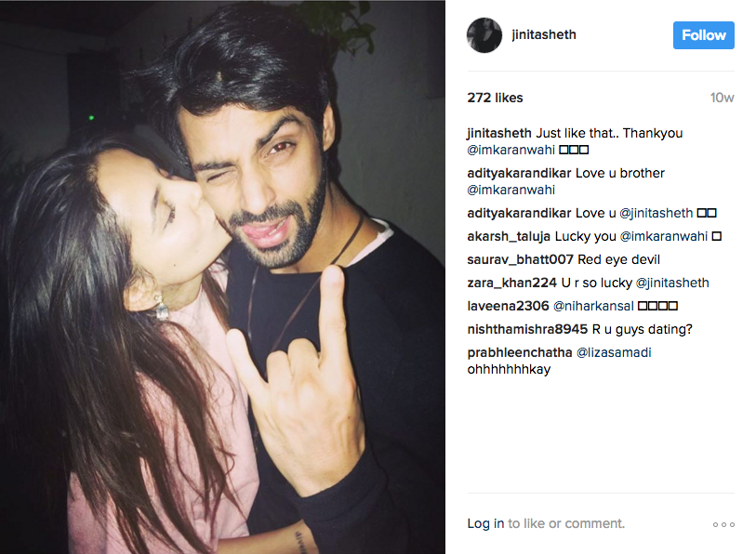Open the 10w timestamp

722,98
